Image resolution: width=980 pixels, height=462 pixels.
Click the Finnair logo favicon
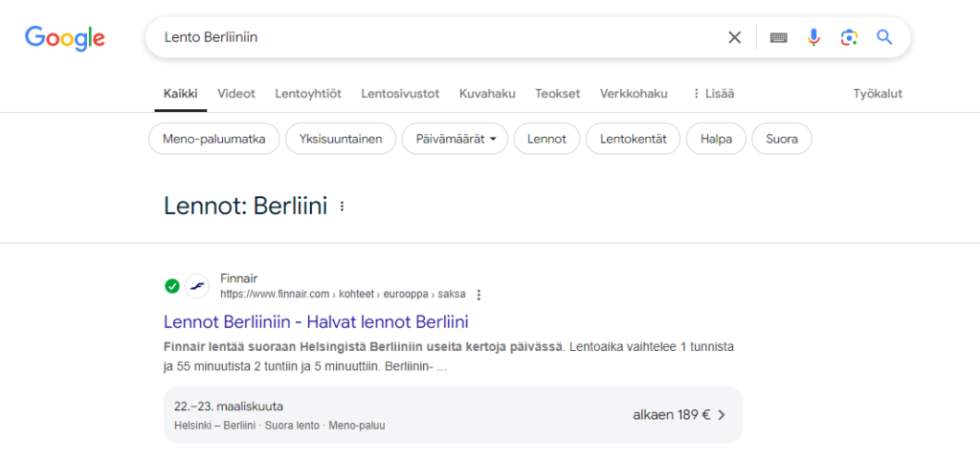[x=197, y=286]
